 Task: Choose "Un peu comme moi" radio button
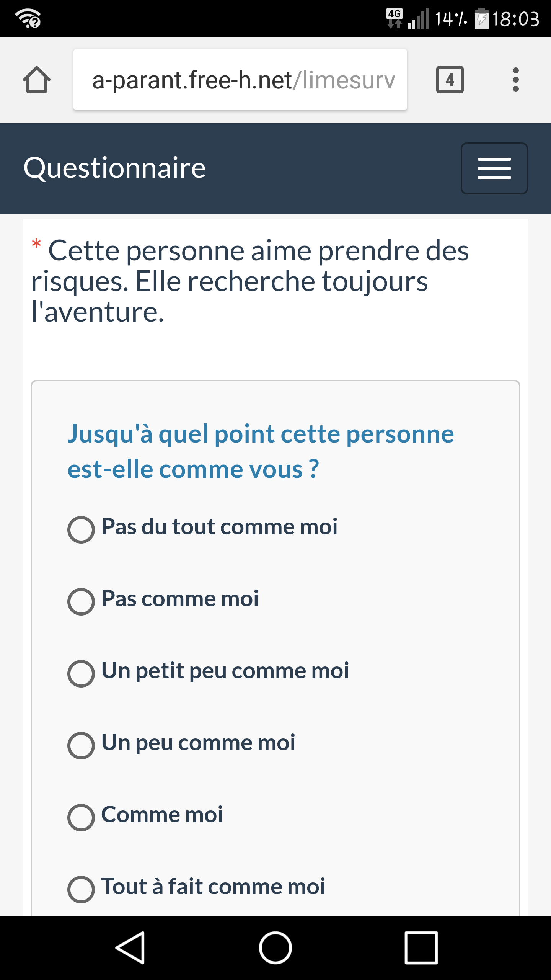(81, 745)
